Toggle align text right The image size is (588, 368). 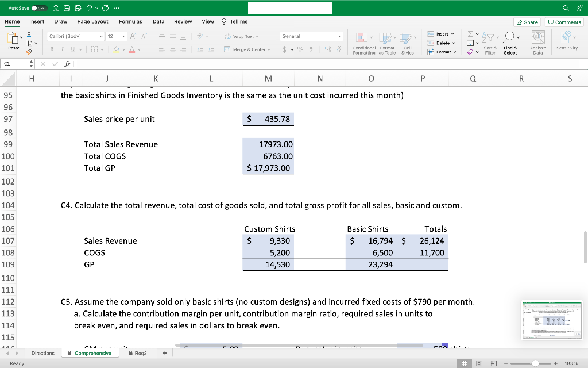pyautogui.click(x=183, y=49)
